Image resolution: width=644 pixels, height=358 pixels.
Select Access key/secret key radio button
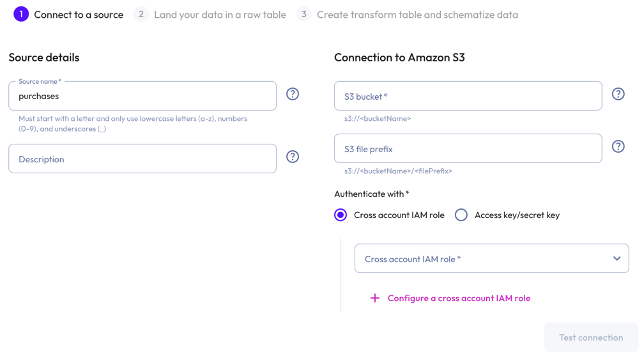tap(461, 215)
